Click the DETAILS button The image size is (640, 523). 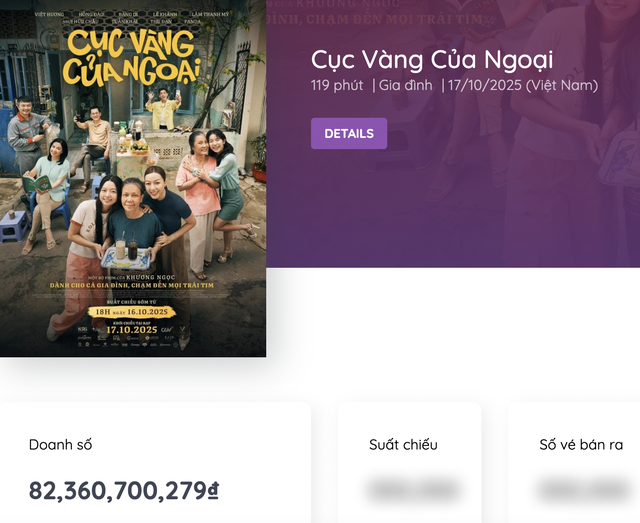348,133
